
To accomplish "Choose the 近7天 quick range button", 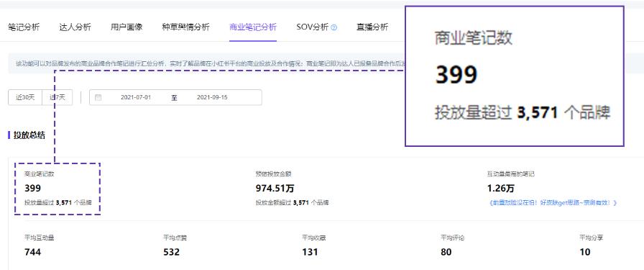I will click(57, 97).
